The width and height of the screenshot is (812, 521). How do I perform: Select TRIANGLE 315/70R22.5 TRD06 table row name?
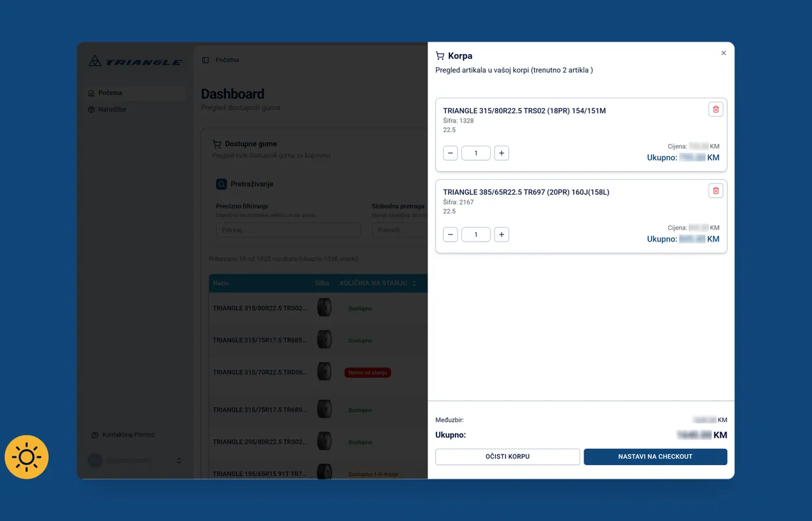260,373
